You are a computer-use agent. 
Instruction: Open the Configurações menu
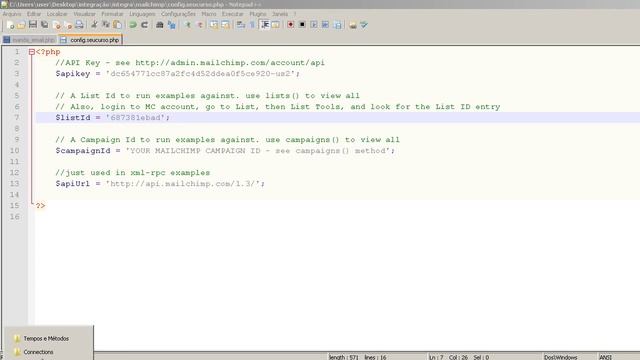coord(178,14)
